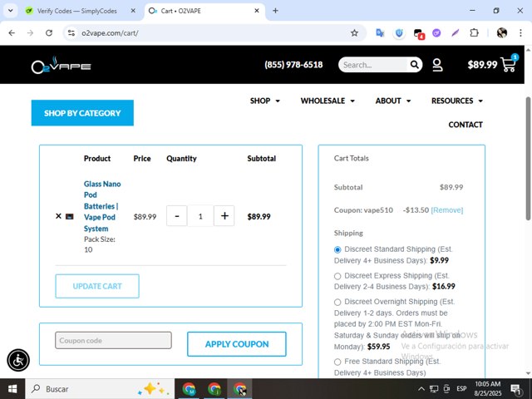Remove Glass Nano Pod item with X
This screenshot has width=532, height=399.
click(x=58, y=216)
